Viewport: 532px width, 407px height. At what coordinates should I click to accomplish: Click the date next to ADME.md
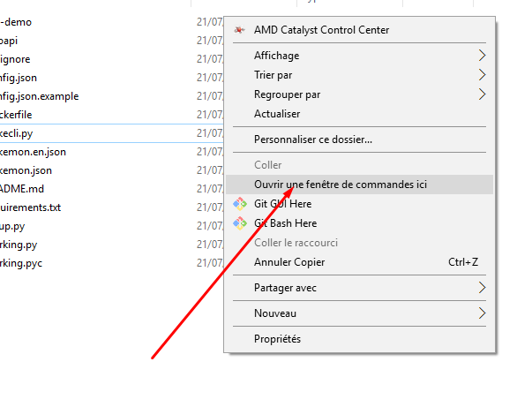[x=210, y=189]
